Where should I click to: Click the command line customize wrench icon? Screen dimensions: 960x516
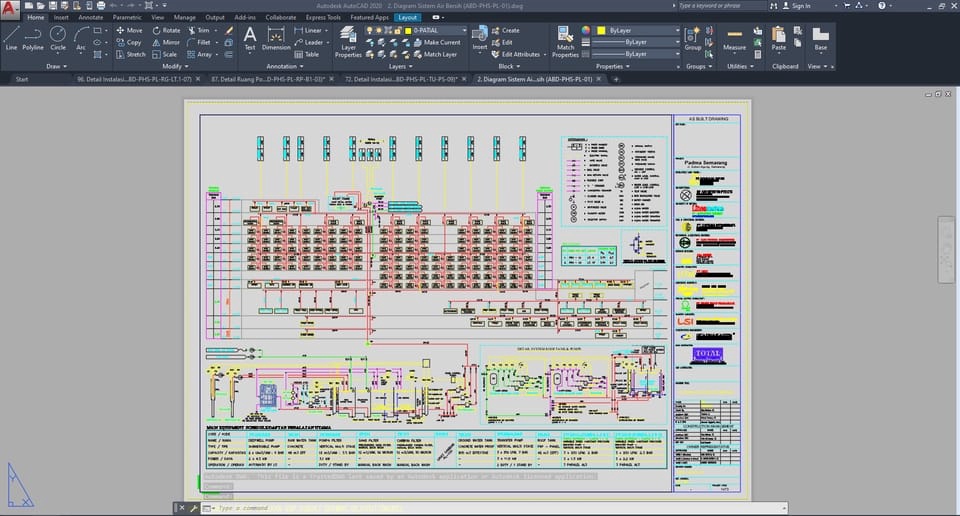193,508
